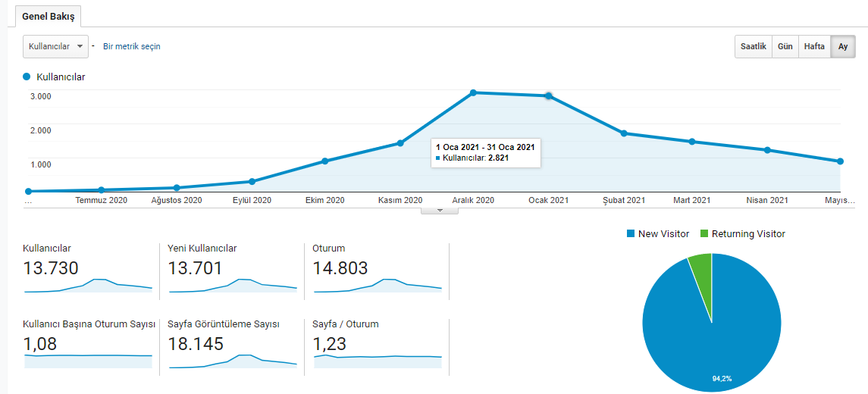Screen dimensions: 868x394
Task: Click the Kullanıcılar legend dot above chart
Action: click(x=27, y=77)
